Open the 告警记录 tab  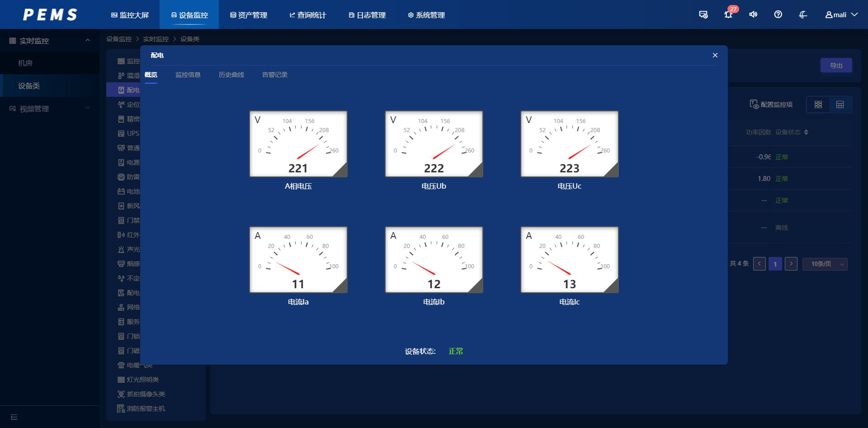[x=274, y=75]
